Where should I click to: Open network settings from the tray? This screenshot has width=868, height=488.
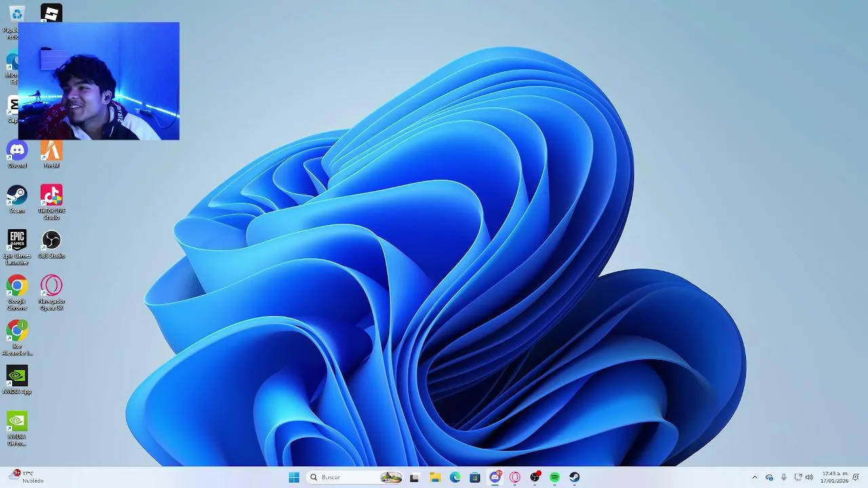pos(798,478)
